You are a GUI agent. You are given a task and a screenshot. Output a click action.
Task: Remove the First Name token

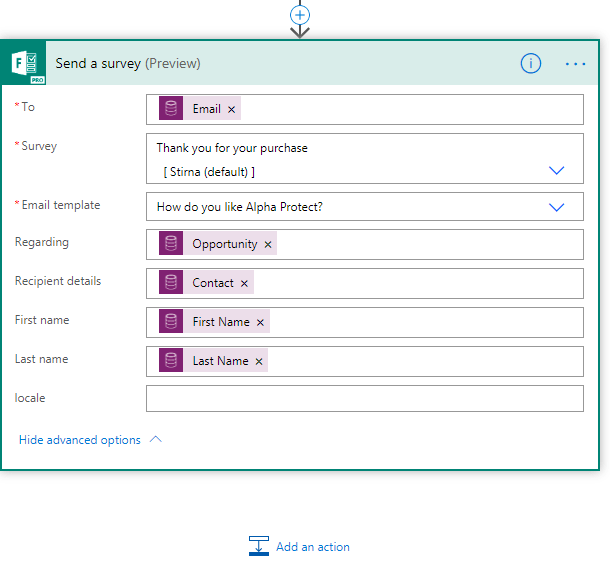261,322
